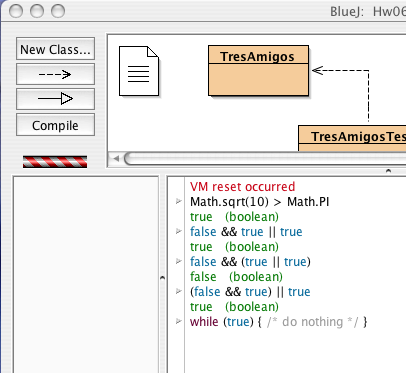Select the TresAmigos class box
The image size is (406, 373).
click(x=258, y=71)
